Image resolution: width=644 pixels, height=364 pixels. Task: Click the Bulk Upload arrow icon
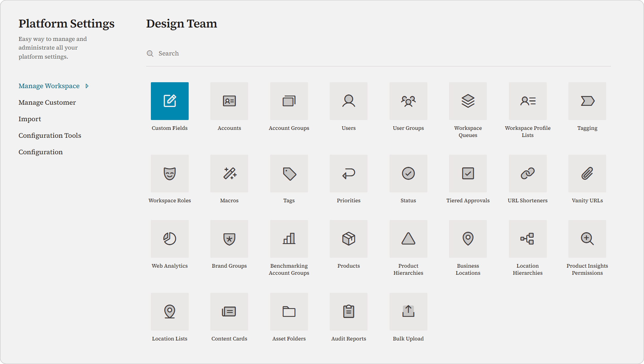408,311
